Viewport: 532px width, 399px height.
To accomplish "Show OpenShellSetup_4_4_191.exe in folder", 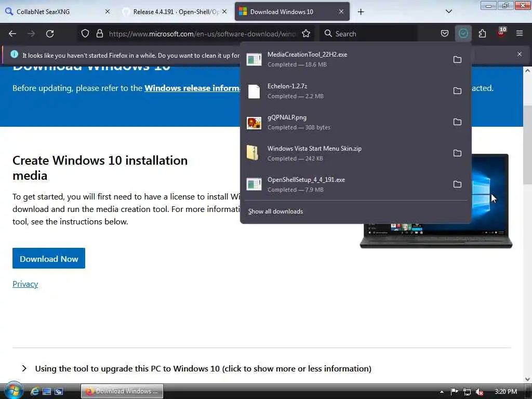I will click(x=457, y=184).
